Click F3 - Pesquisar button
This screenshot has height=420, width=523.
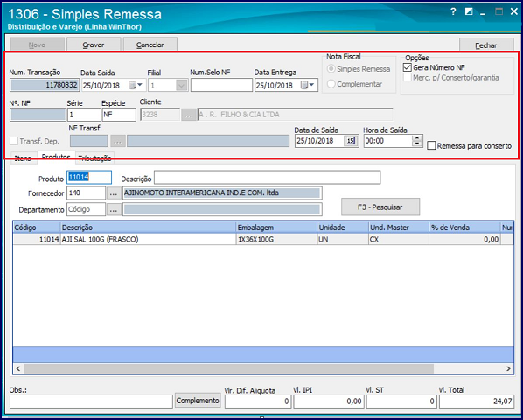coord(380,207)
